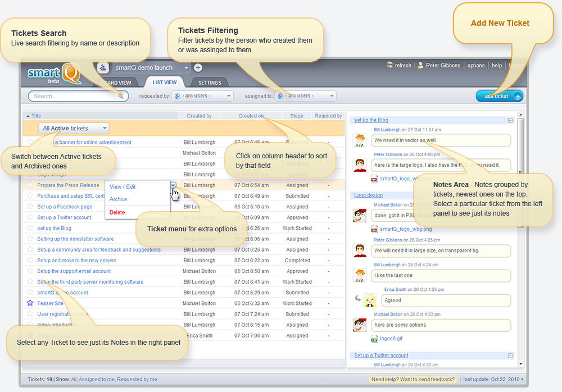Click the add ticket button

tap(498, 96)
